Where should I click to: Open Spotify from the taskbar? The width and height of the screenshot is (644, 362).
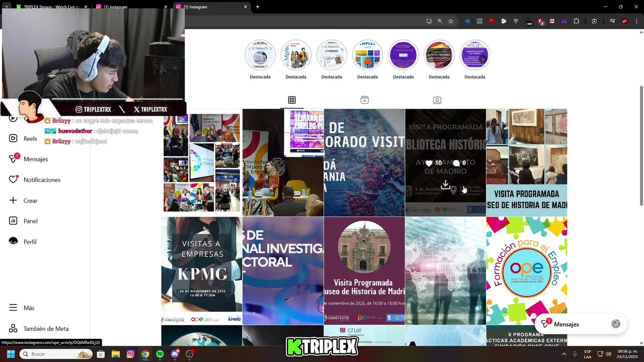160,354
